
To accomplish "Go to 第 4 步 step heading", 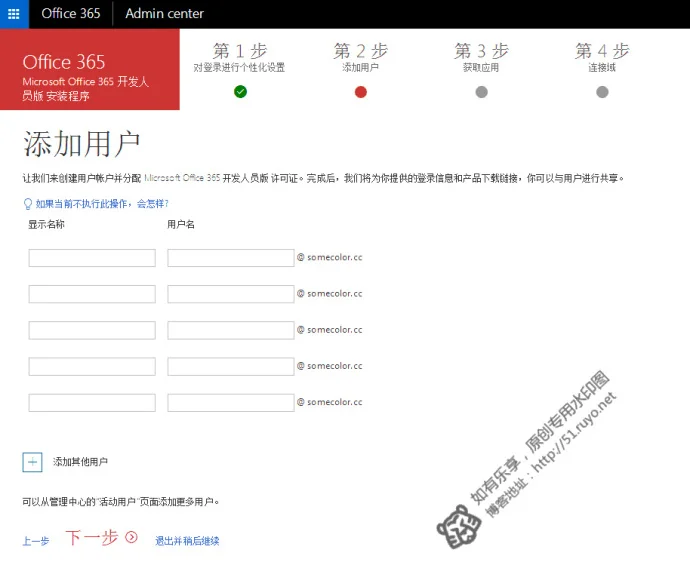I will (602, 51).
